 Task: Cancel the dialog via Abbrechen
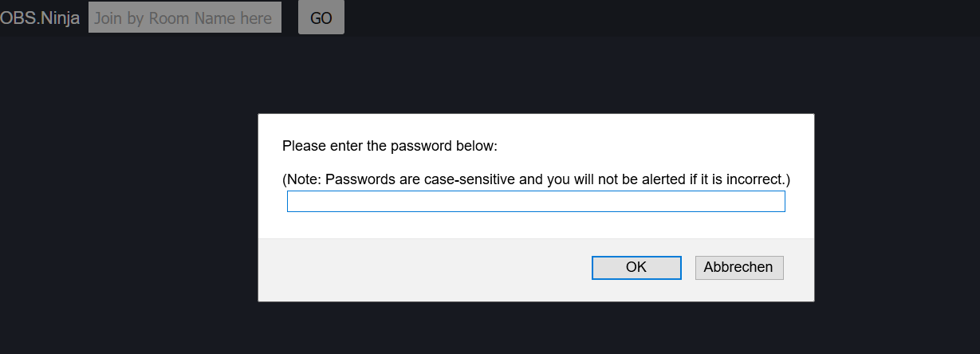coord(739,267)
